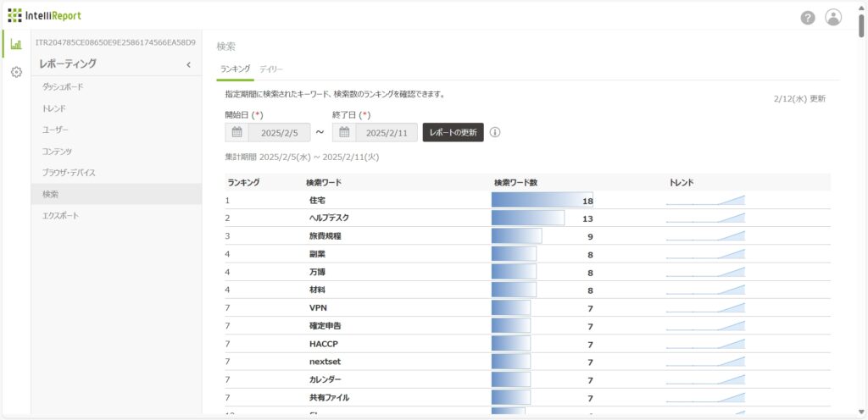Click the account ID text ITR204785CE...
The image size is (868, 420).
point(115,42)
